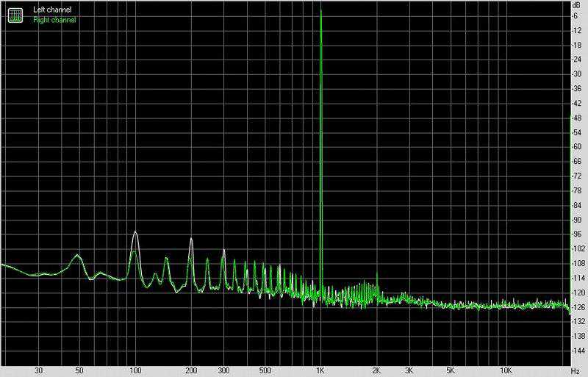Click the Hz unit label on the frequency axis
The width and height of the screenshot is (588, 377).
click(576, 370)
